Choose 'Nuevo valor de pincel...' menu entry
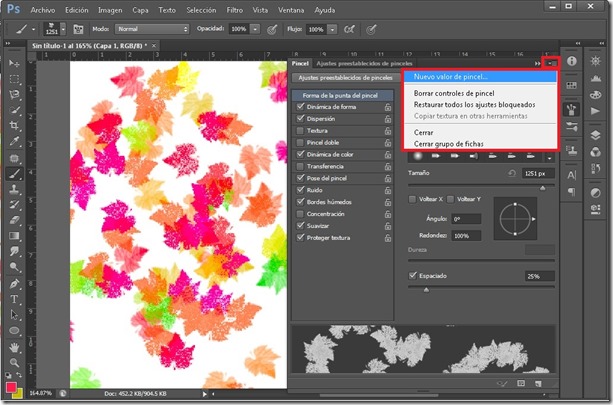 [x=450, y=77]
